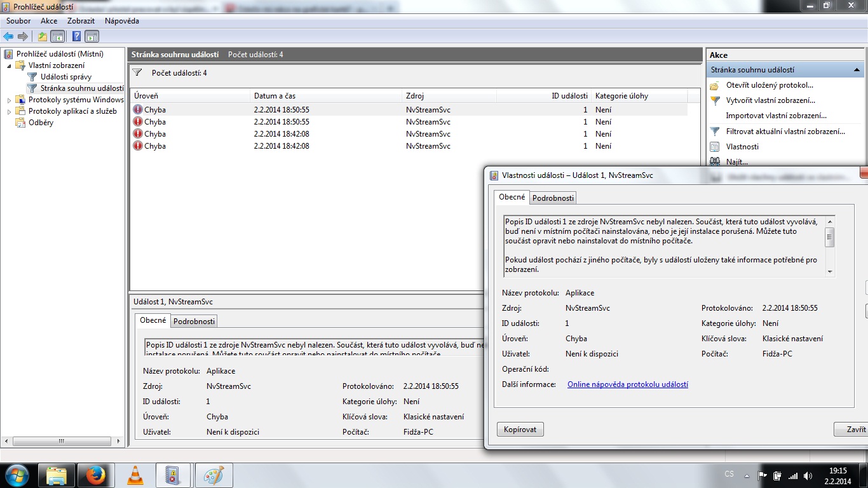Click the Najít... action label
This screenshot has width=868, height=488.
(737, 162)
